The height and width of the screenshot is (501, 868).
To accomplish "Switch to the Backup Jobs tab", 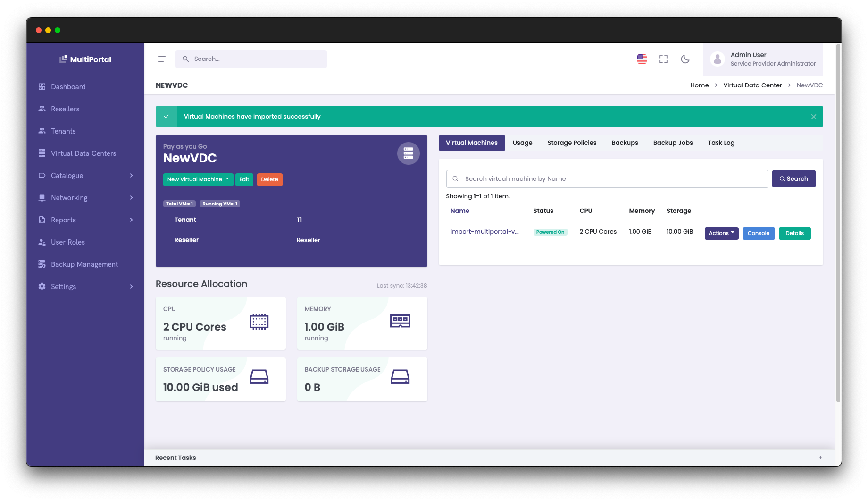I will pyautogui.click(x=673, y=143).
